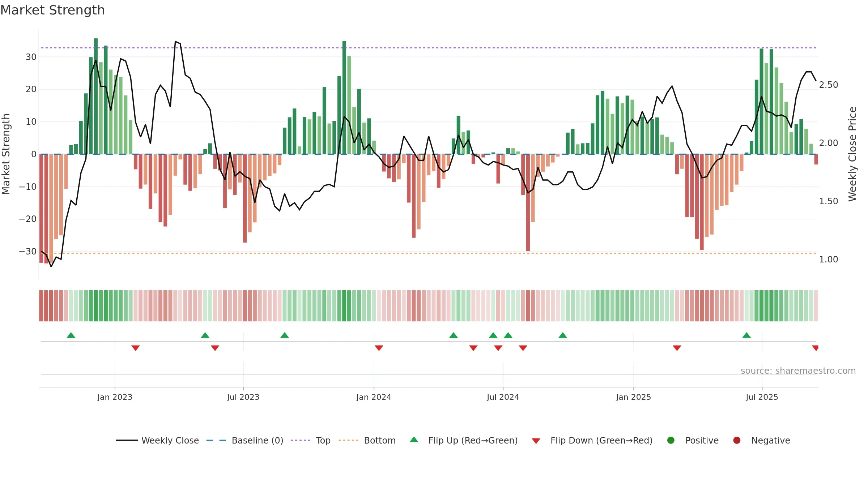This screenshot has width=868, height=488.
Task: Select the earliest green flip-up marker before Jan 2023
Action: pyautogui.click(x=71, y=335)
